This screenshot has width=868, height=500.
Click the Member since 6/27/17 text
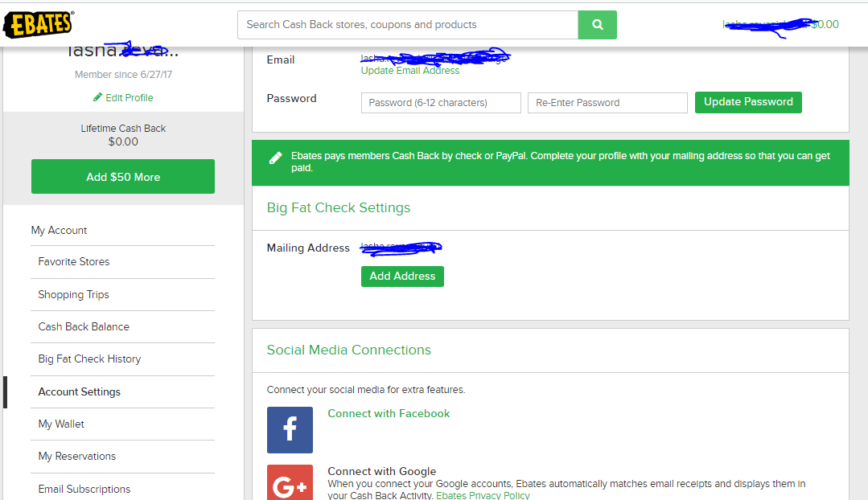coord(123,75)
